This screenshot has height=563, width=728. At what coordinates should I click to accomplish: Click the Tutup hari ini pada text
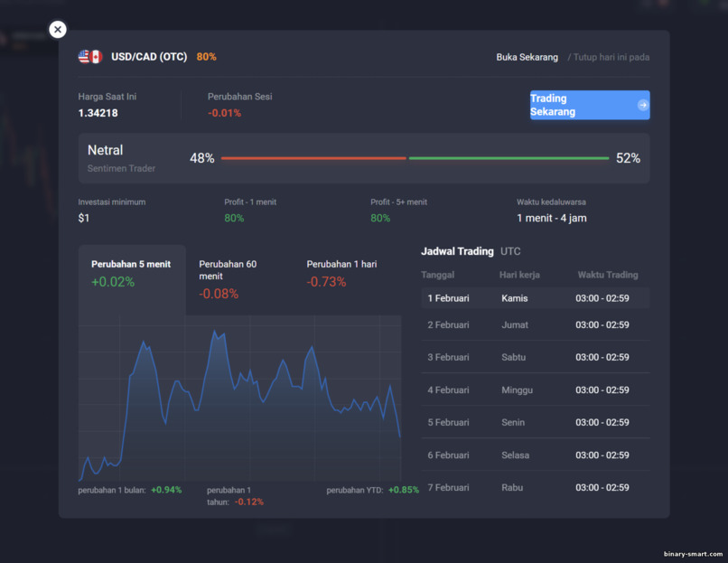611,57
